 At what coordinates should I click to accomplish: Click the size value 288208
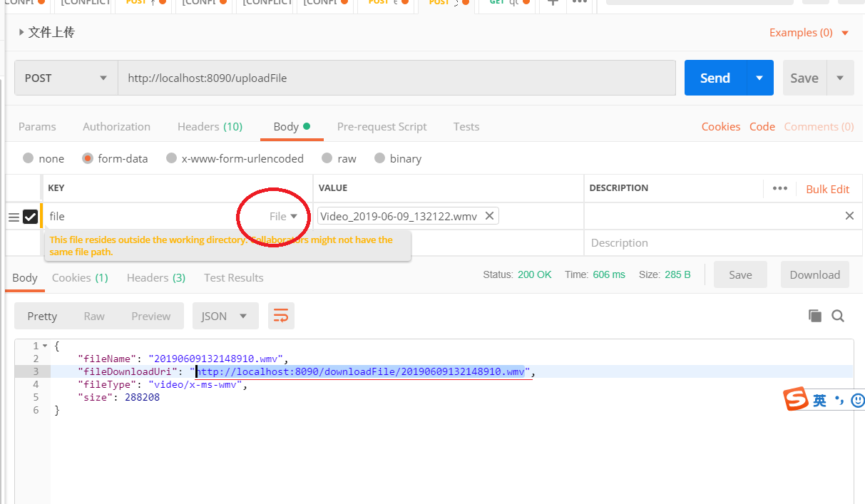tap(142, 397)
